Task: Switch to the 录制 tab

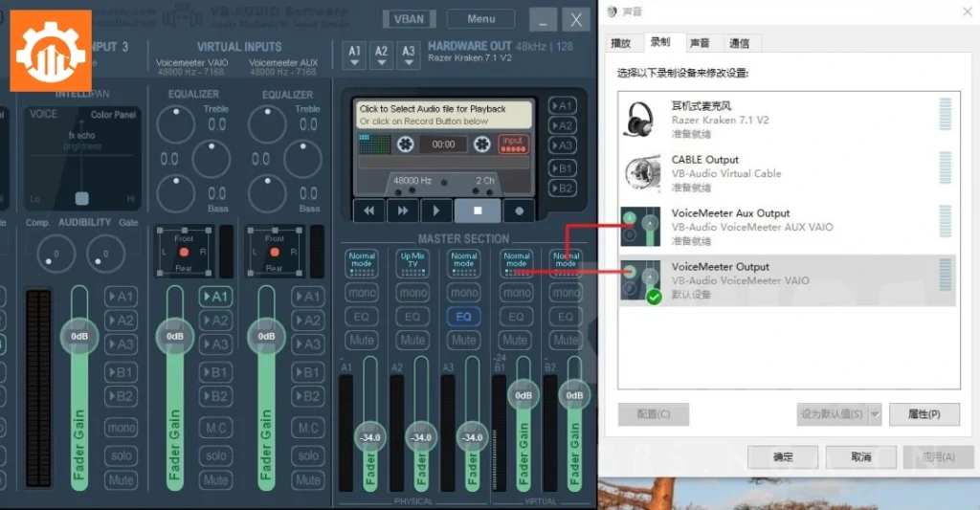Action: click(660, 42)
